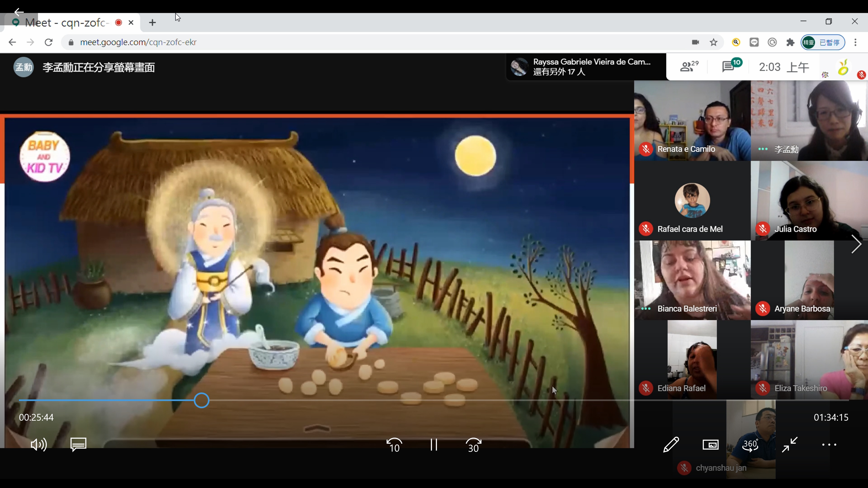Open the Chrome profile button labeled 已暫停

pos(823,42)
